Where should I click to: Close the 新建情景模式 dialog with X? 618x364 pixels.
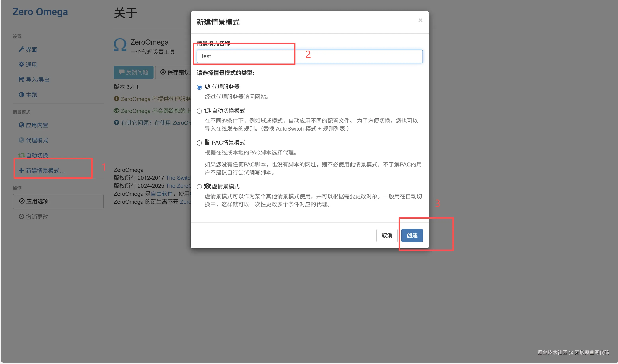click(x=420, y=20)
